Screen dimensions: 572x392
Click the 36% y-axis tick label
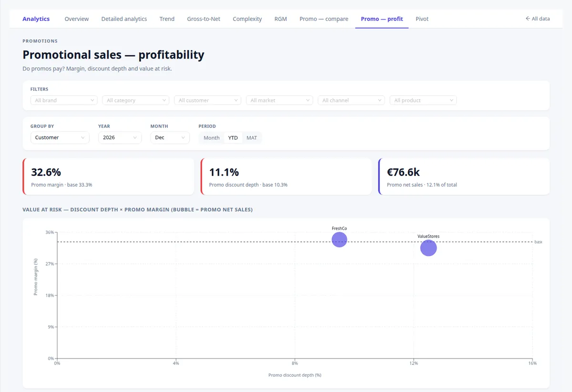50,232
